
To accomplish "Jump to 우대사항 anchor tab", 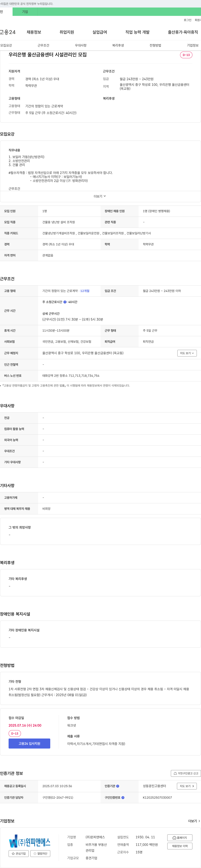I will 81,45.
